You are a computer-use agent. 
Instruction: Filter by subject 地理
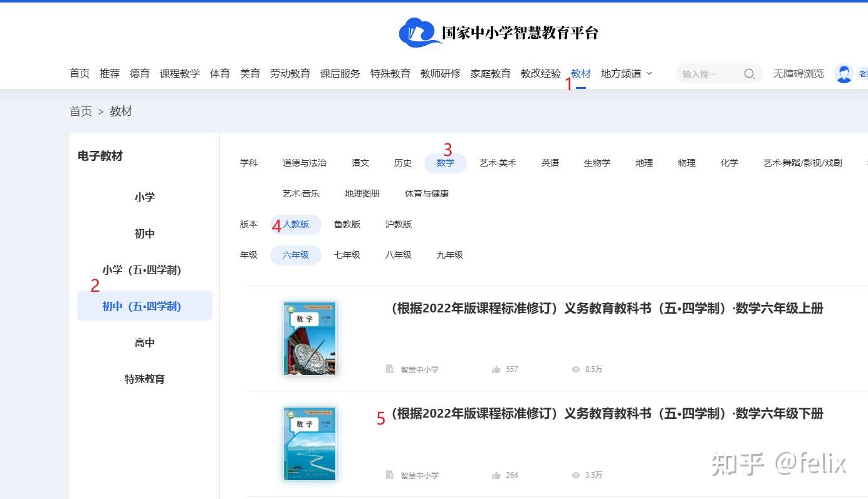pyautogui.click(x=644, y=163)
